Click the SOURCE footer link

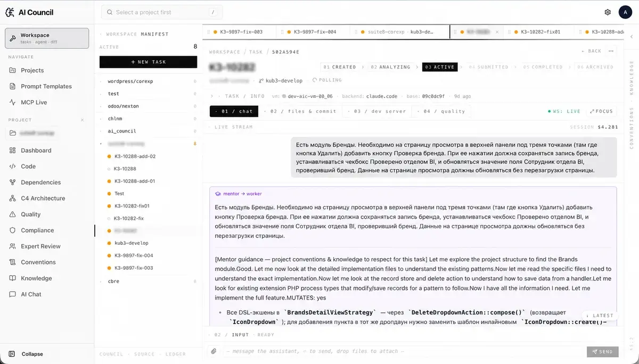[144, 354]
